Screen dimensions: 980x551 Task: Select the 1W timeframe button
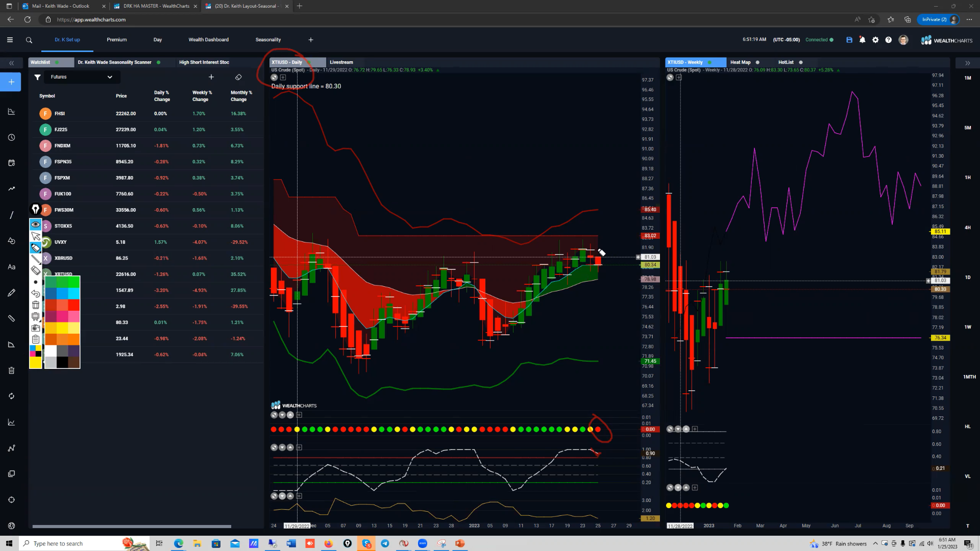point(968,327)
